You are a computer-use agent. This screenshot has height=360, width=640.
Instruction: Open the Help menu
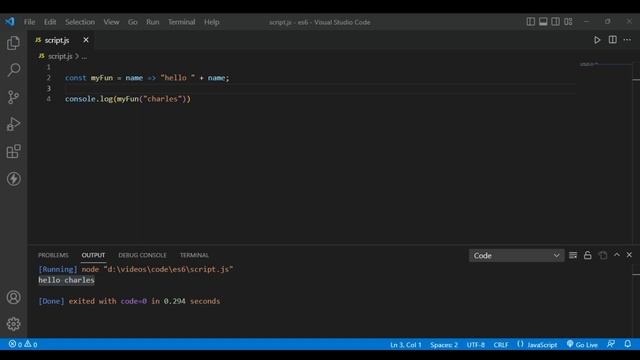[211, 22]
